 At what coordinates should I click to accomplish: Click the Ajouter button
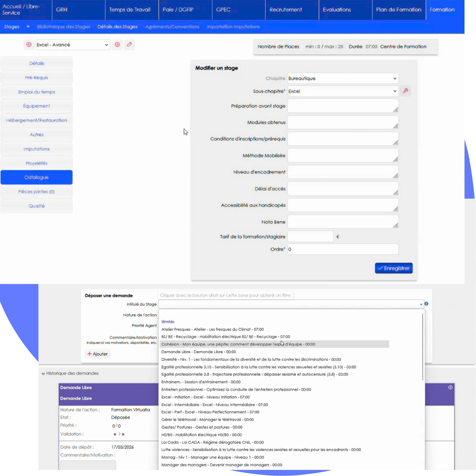(x=98, y=354)
